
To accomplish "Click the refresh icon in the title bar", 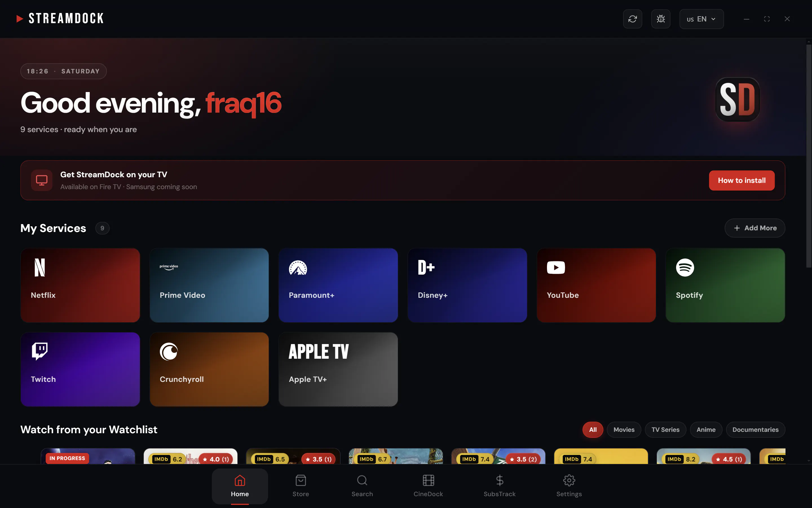I will 632,19.
